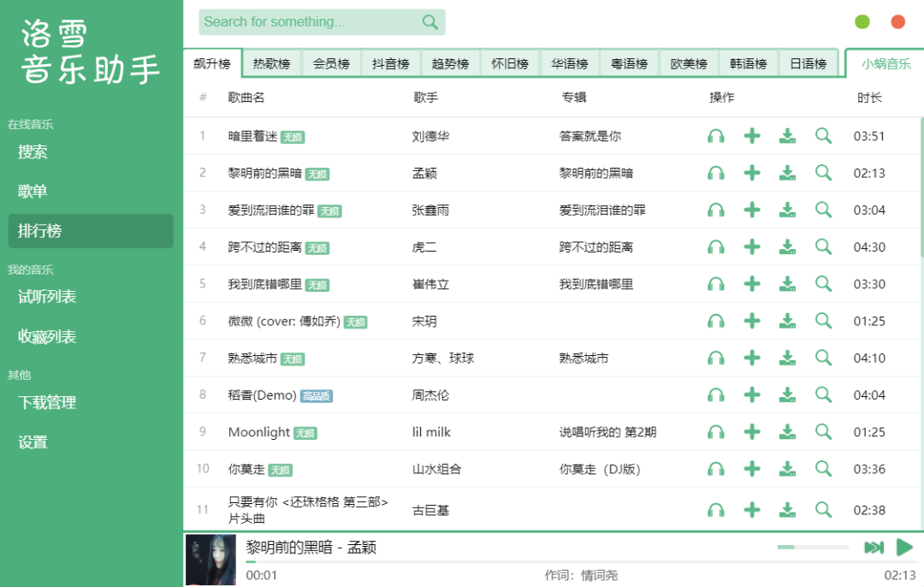This screenshot has height=587, width=924.
Task: Play 跨不过的距离 with headphone icon
Action: pos(715,247)
